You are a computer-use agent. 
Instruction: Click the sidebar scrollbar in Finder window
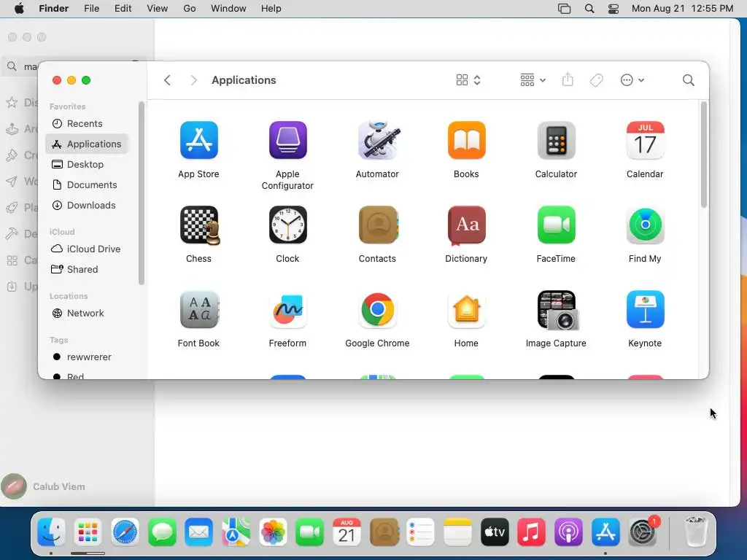pos(141,192)
